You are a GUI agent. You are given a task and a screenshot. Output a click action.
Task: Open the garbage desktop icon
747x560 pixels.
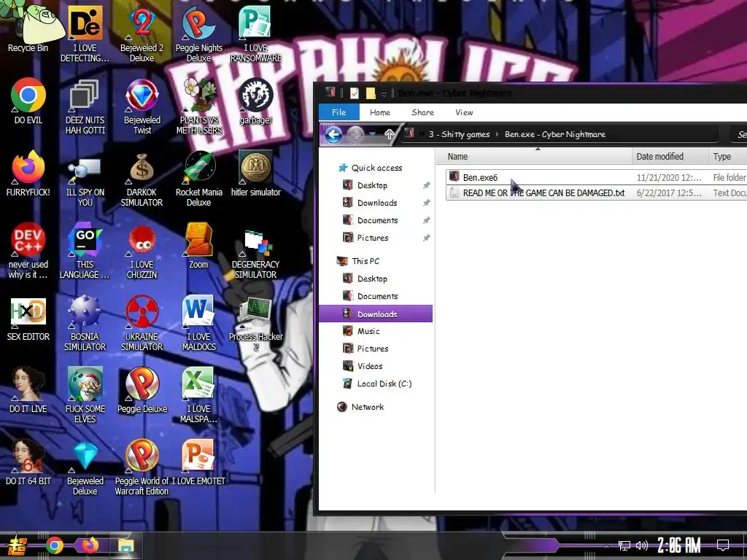tap(256, 101)
